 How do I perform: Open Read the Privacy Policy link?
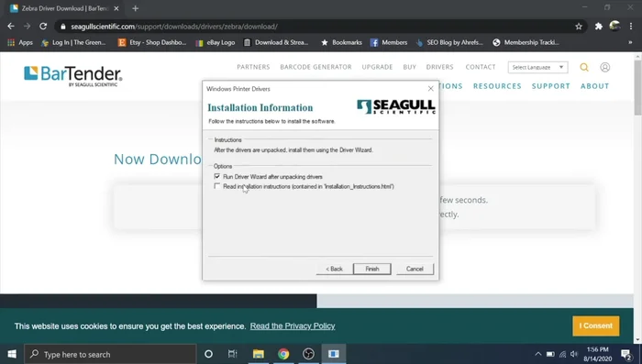[x=293, y=325]
